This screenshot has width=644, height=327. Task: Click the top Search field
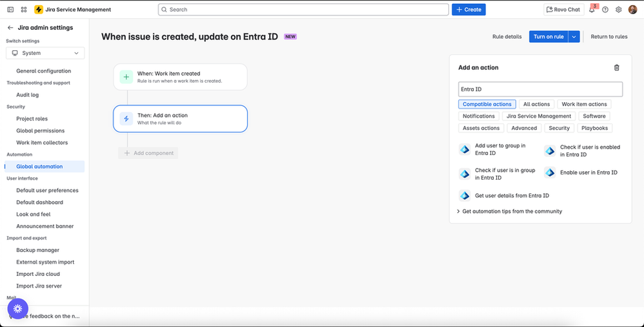pos(303,10)
